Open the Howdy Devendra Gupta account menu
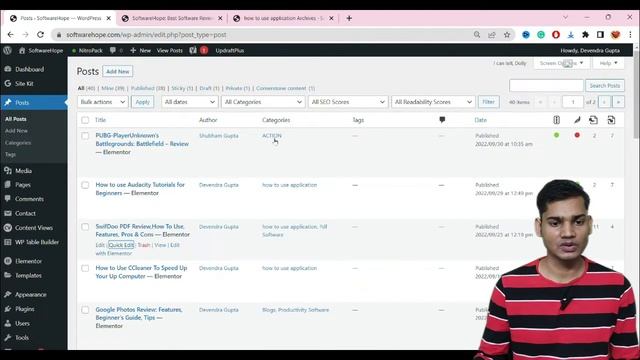 pos(590,50)
